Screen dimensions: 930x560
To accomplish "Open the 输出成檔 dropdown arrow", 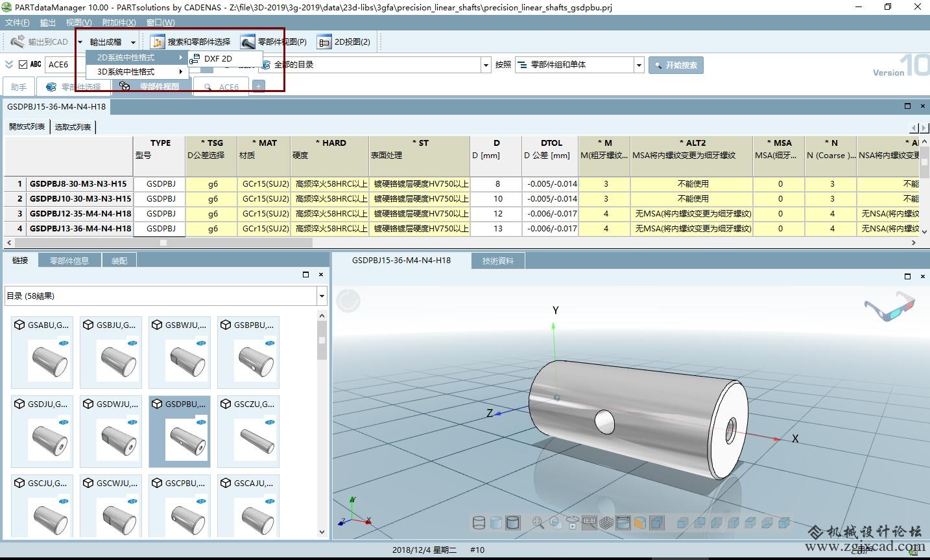I will tap(133, 43).
